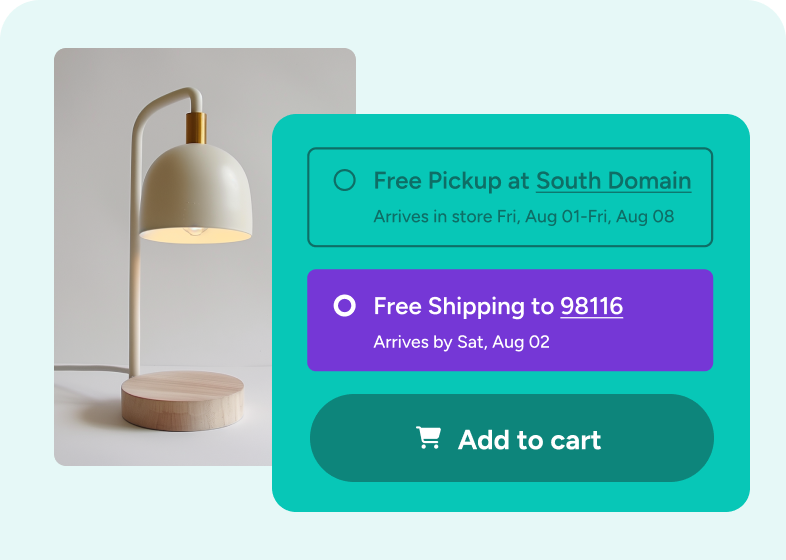This screenshot has height=560, width=786.
Task: Click the 'Arrives by Sat, Aug 02' text
Action: (462, 342)
